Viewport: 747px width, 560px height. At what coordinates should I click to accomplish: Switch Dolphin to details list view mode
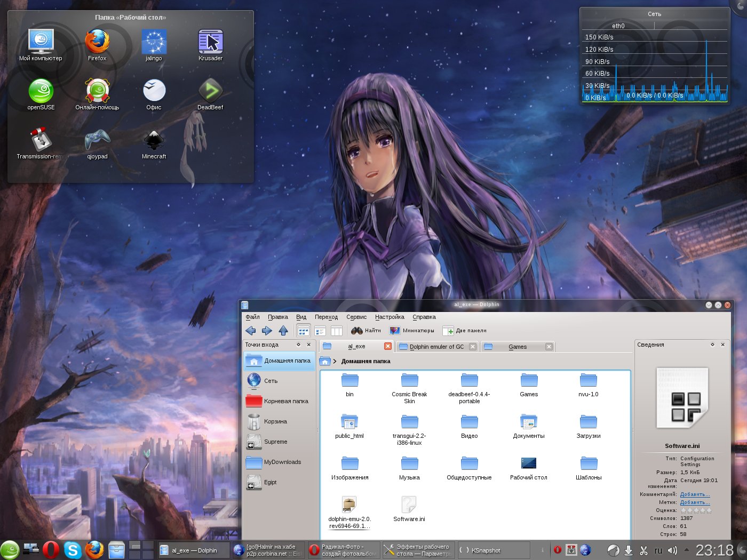320,331
